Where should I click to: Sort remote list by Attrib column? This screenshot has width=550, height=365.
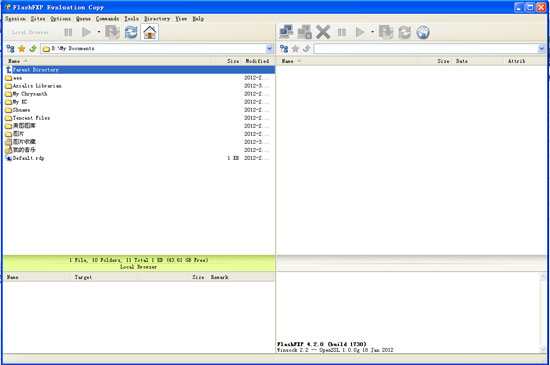(525, 61)
